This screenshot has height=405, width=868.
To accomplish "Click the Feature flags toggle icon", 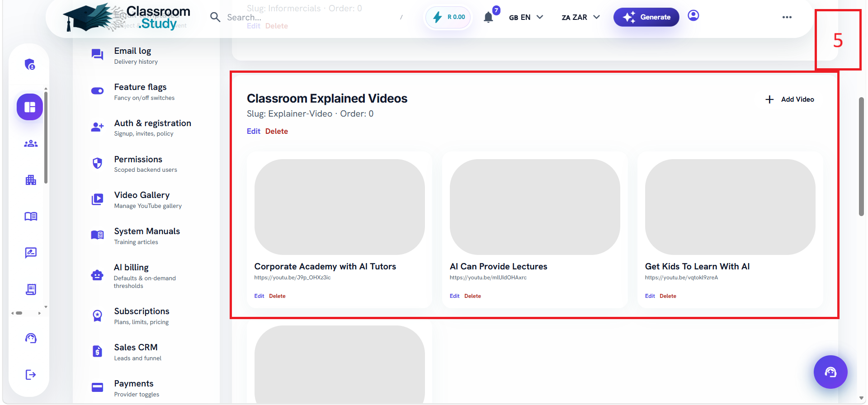I will [97, 91].
